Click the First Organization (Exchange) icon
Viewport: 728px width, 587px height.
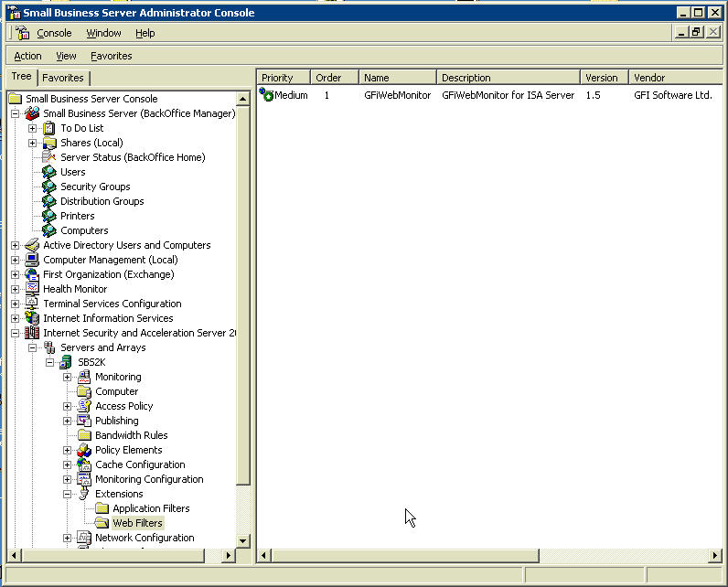tap(32, 274)
